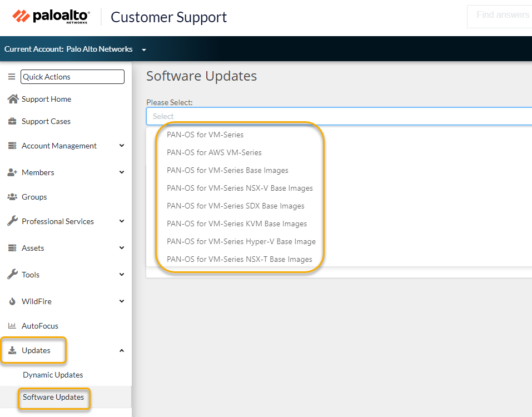The image size is (532, 417).
Task: Pick PAN-OS for VM-Series NSX-T Base Images
Action: pyautogui.click(x=240, y=259)
